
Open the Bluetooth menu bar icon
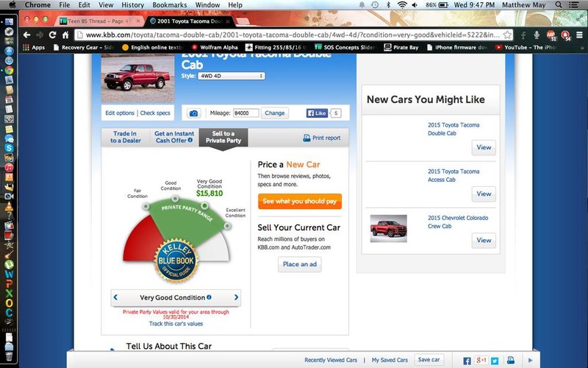[389, 5]
